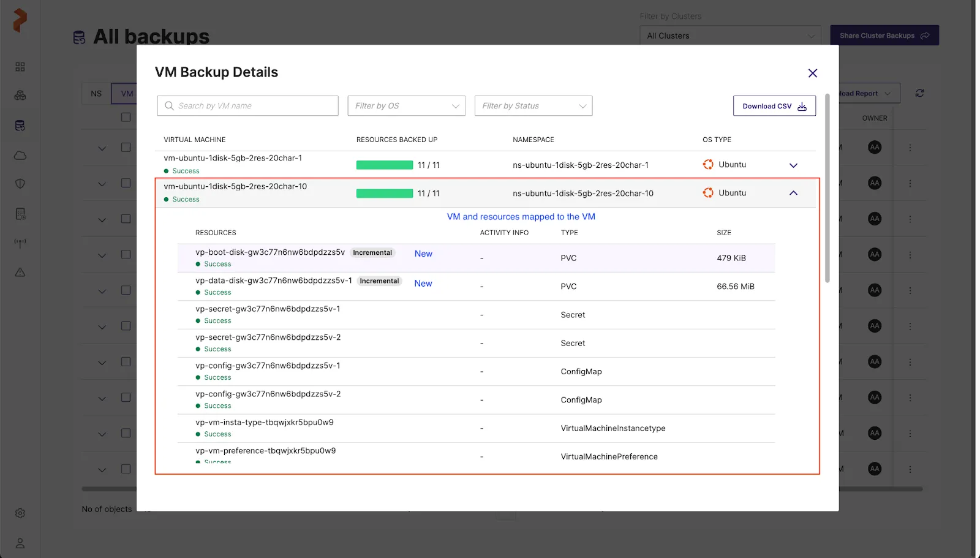This screenshot has width=980, height=558.
Task: Click the Share Cluster Backups button
Action: click(x=884, y=36)
